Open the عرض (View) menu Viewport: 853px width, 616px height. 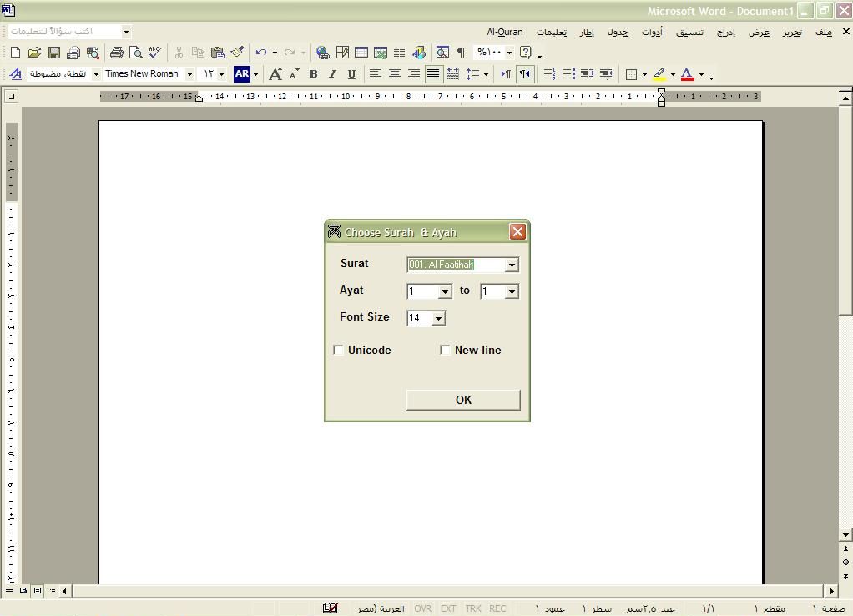pos(759,32)
